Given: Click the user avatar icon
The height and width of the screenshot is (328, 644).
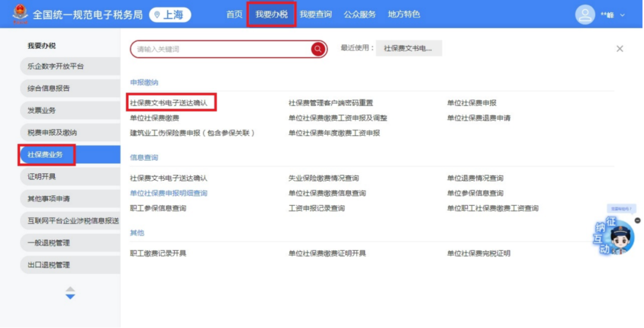Looking at the screenshot, I should tap(585, 15).
